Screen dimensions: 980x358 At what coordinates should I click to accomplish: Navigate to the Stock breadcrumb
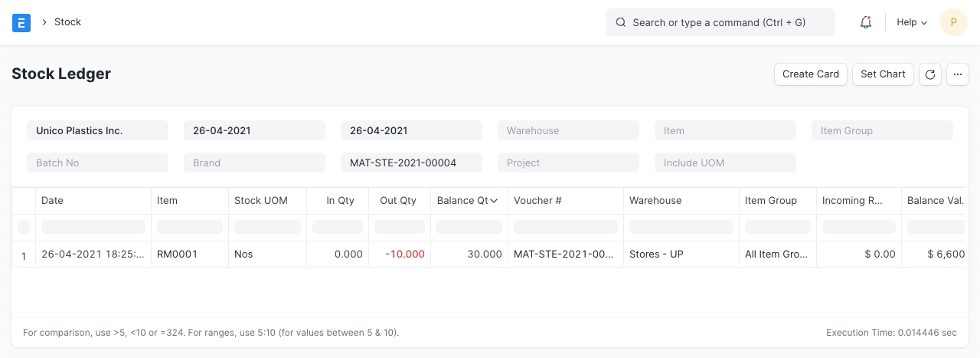coord(67,22)
